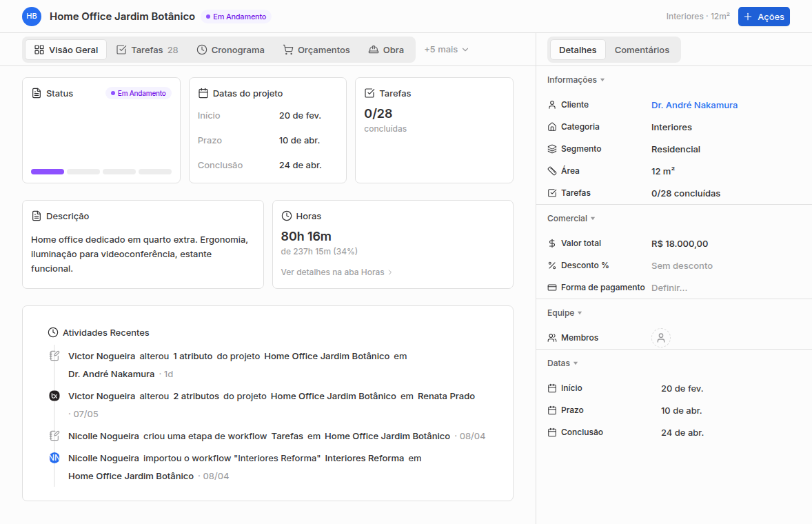Open the Em Andamento badge in Status card
Viewport: 812px width, 524px height.
139,93
